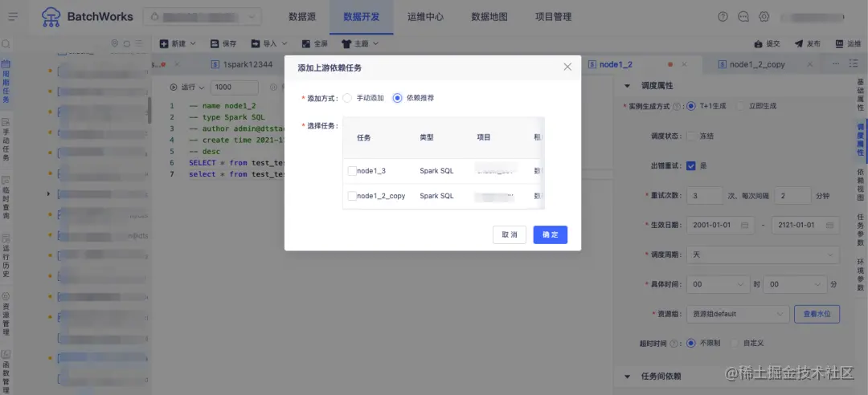868x395 pixels.
Task: Open the 基础属性 side tab
Action: click(x=860, y=94)
